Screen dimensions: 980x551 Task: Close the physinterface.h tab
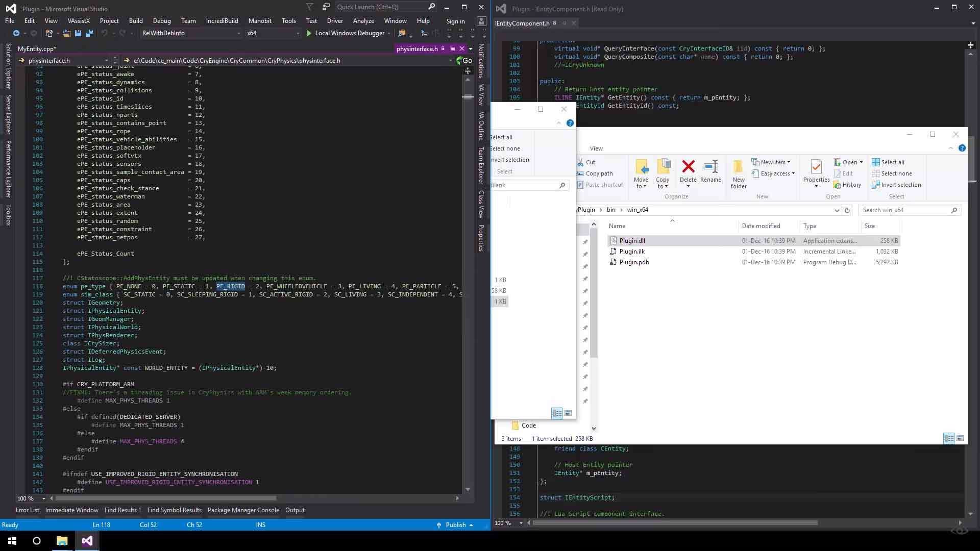pos(462,48)
